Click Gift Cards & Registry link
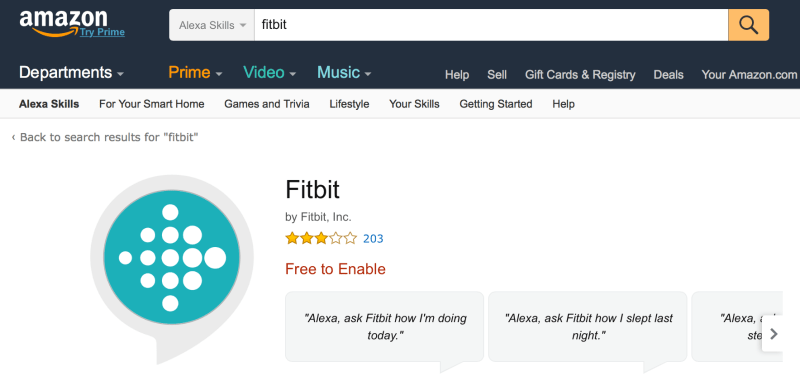 (x=580, y=75)
